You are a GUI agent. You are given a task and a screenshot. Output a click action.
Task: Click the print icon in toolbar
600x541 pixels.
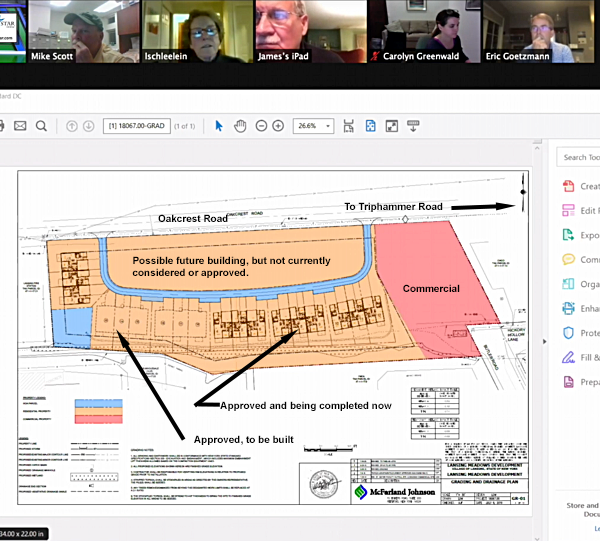pyautogui.click(x=2, y=126)
